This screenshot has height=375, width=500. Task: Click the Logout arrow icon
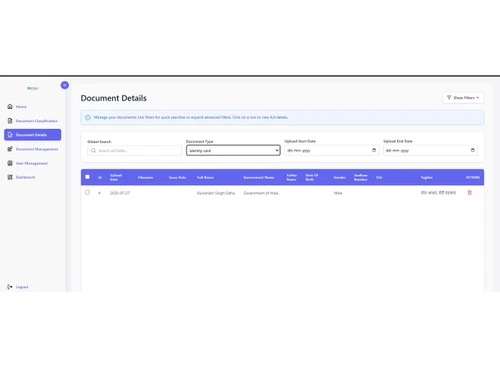click(10, 287)
